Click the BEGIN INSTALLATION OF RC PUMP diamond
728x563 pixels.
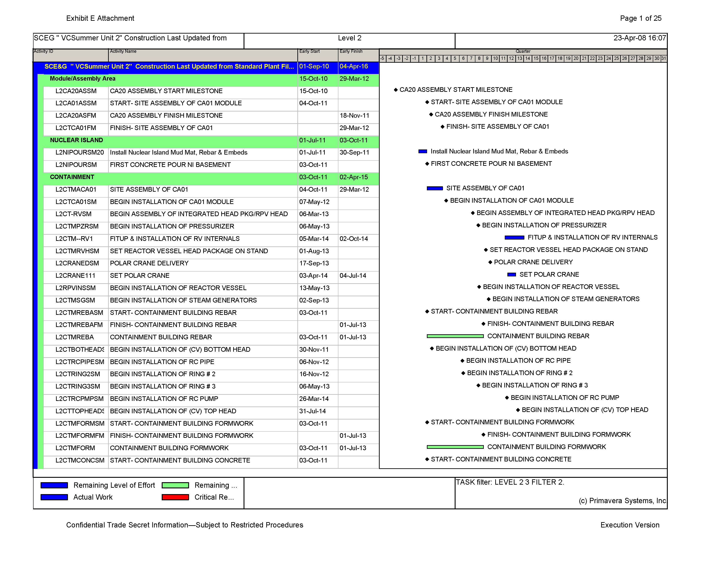(x=507, y=398)
